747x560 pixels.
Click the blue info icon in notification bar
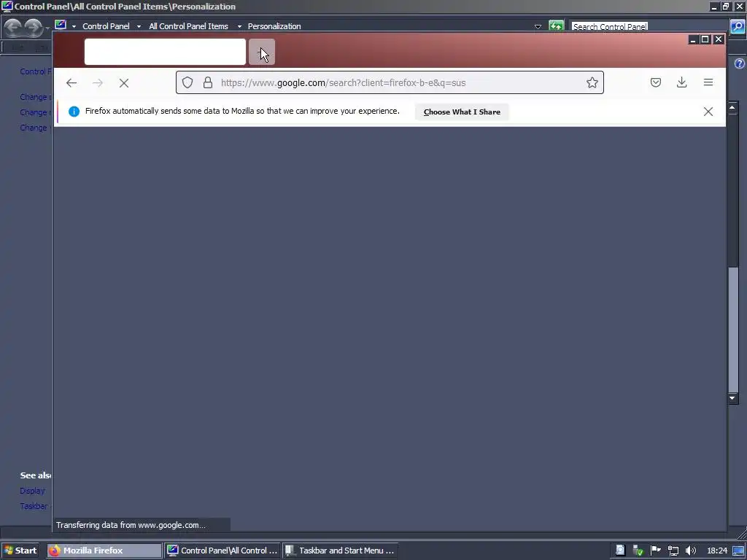pyautogui.click(x=74, y=112)
